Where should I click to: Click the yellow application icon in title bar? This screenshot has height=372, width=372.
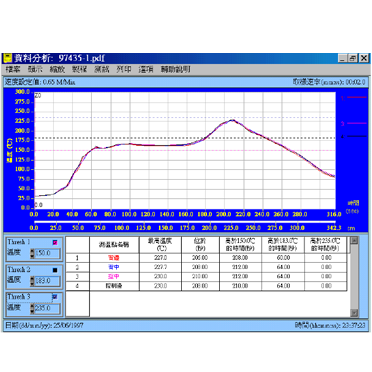pos(7,58)
